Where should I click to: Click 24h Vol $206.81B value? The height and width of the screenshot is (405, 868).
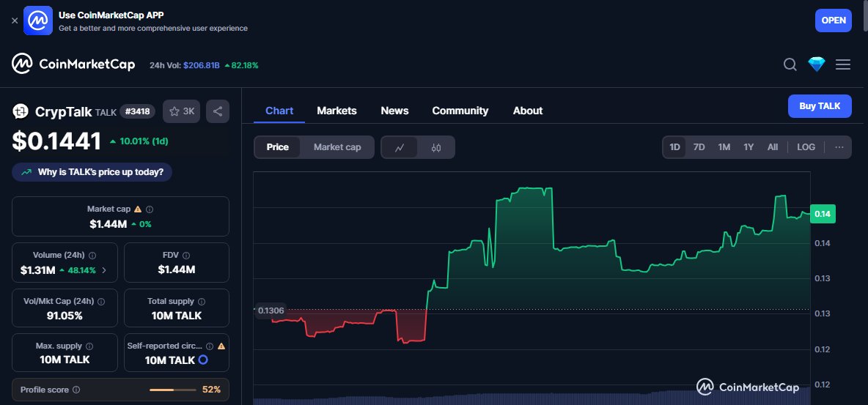pyautogui.click(x=202, y=65)
